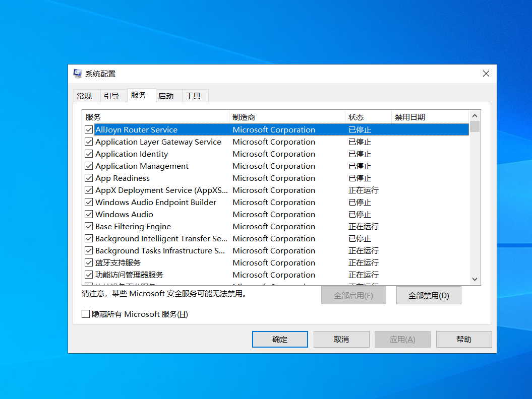Image resolution: width=532 pixels, height=399 pixels.
Task: Sort by the 制造商 column header
Action: (287, 117)
